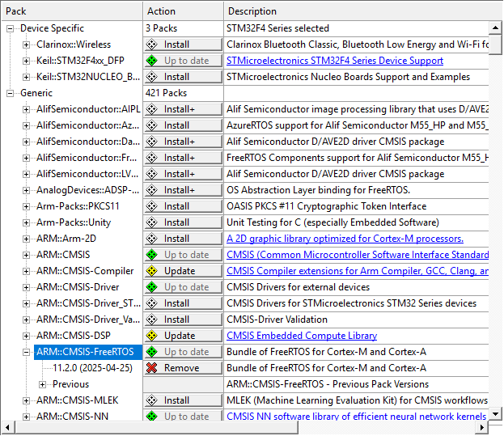Click the Action column header
Viewport: 504px width, 436px height.
(x=183, y=11)
